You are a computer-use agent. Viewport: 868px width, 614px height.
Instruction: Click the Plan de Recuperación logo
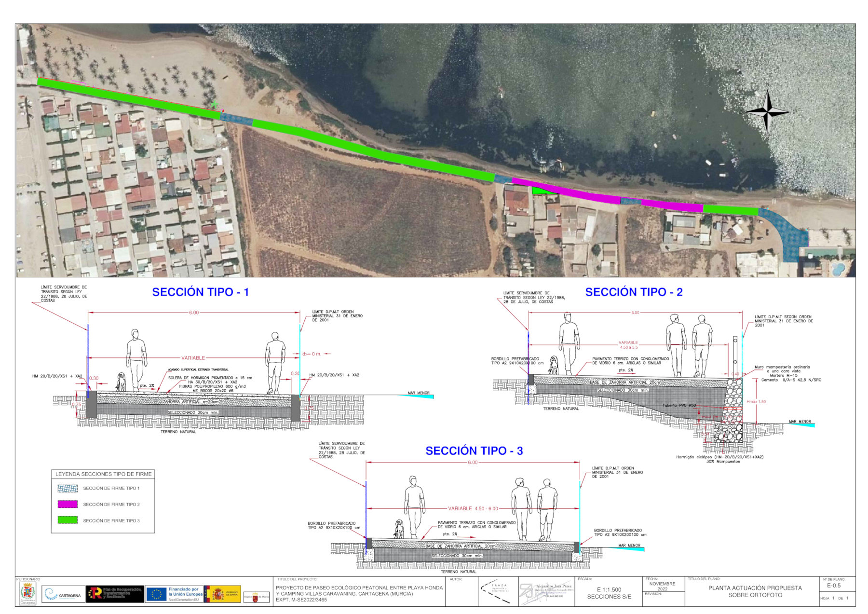point(115,594)
